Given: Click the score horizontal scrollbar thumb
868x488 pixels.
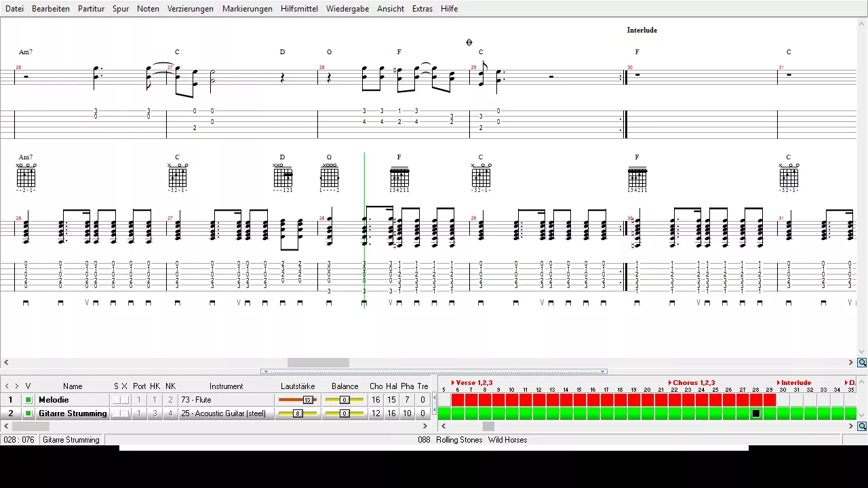Looking at the screenshot, I should tap(318, 363).
